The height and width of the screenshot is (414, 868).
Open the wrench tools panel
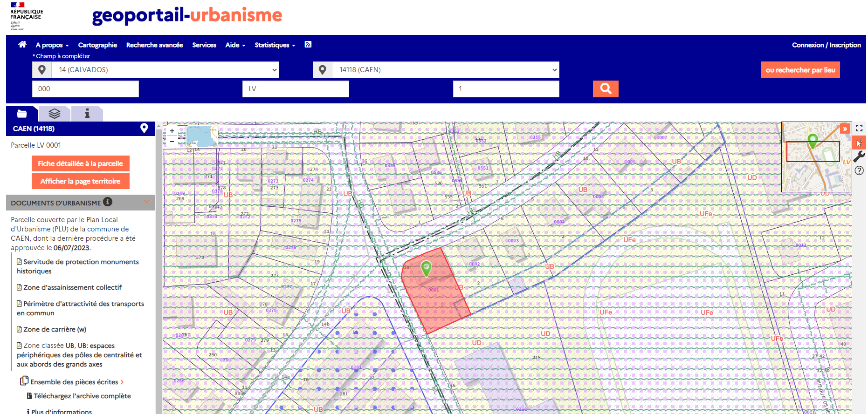(x=859, y=156)
